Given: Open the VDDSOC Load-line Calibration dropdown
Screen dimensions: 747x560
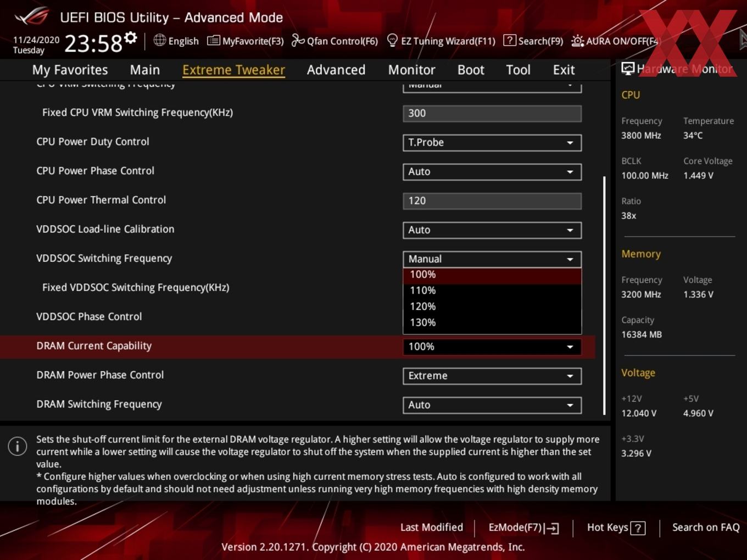Looking at the screenshot, I should [x=492, y=230].
